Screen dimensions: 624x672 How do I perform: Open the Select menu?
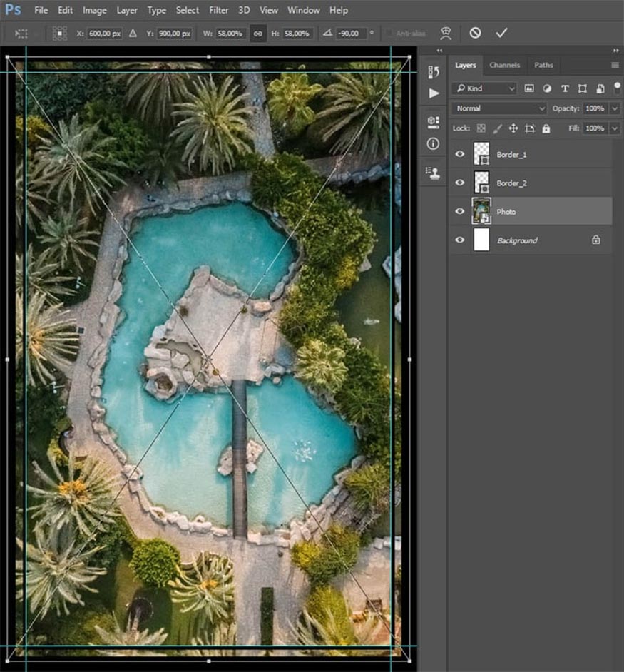(188, 10)
